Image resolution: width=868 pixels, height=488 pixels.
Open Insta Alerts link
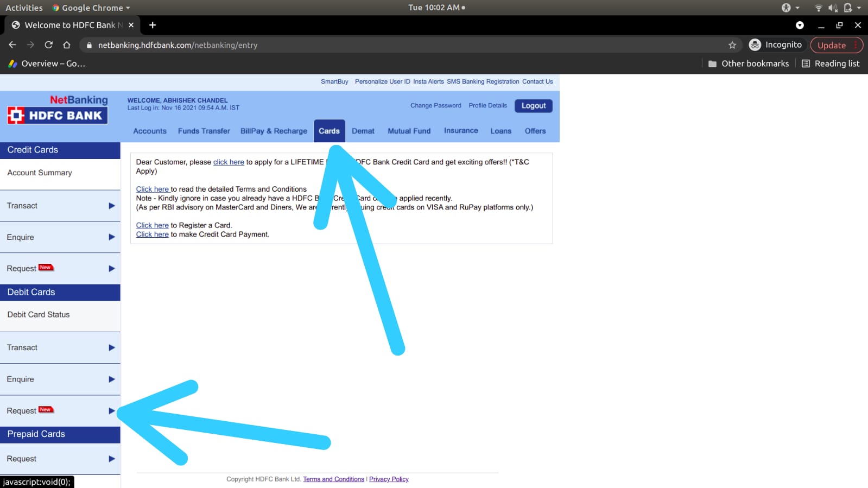point(428,81)
